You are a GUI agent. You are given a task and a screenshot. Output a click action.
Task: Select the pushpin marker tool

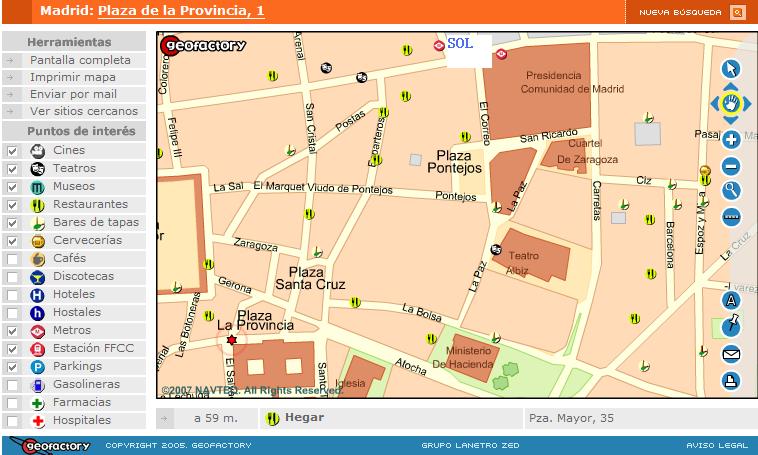731,326
